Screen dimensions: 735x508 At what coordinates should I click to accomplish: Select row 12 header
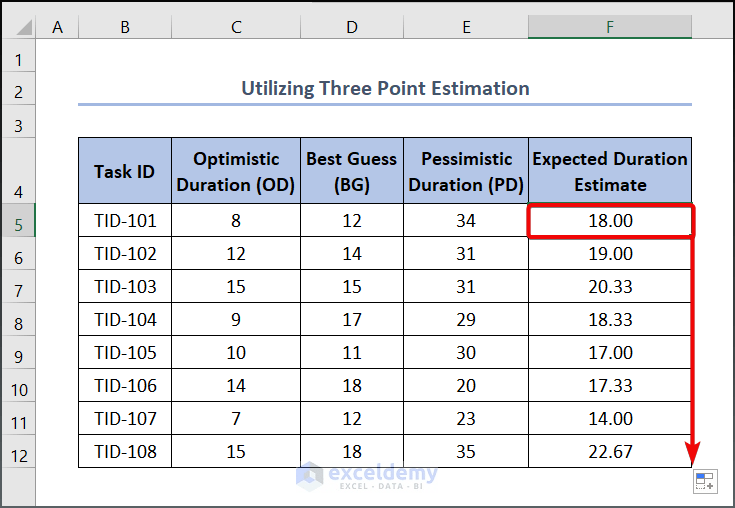18,451
